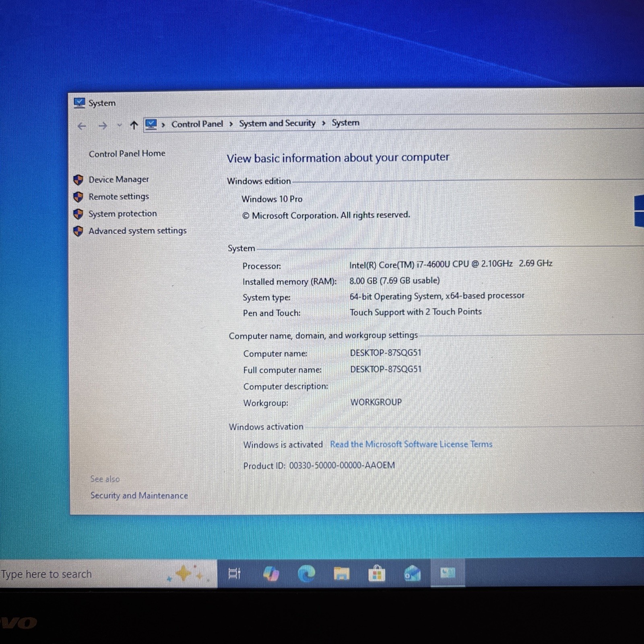Click active System window taskbar icon
644x644 pixels.
(x=448, y=573)
